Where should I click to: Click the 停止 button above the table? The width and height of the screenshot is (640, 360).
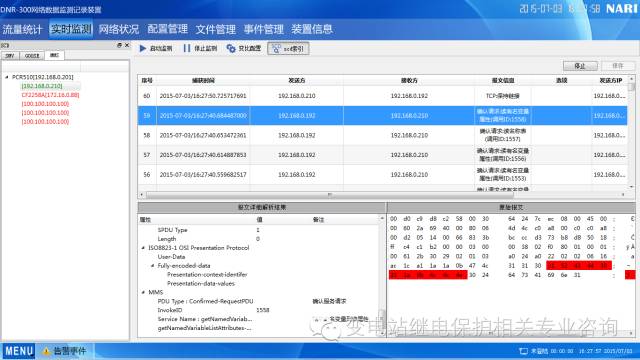(580, 66)
